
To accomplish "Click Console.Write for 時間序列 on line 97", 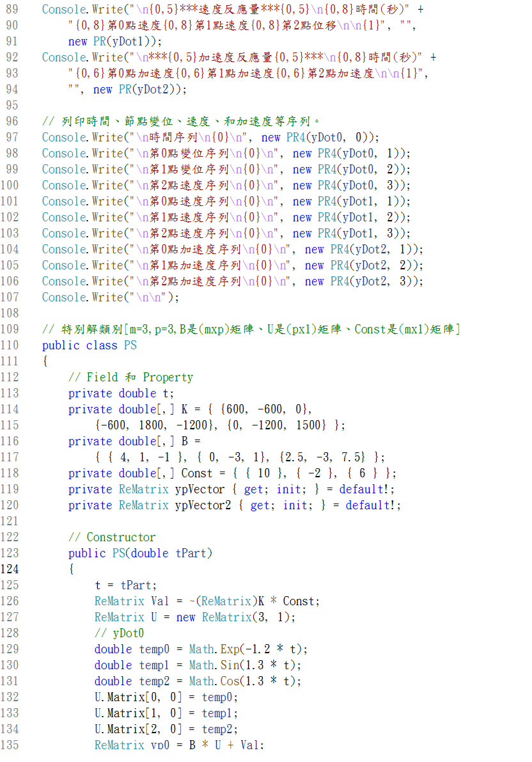I will tap(211, 138).
